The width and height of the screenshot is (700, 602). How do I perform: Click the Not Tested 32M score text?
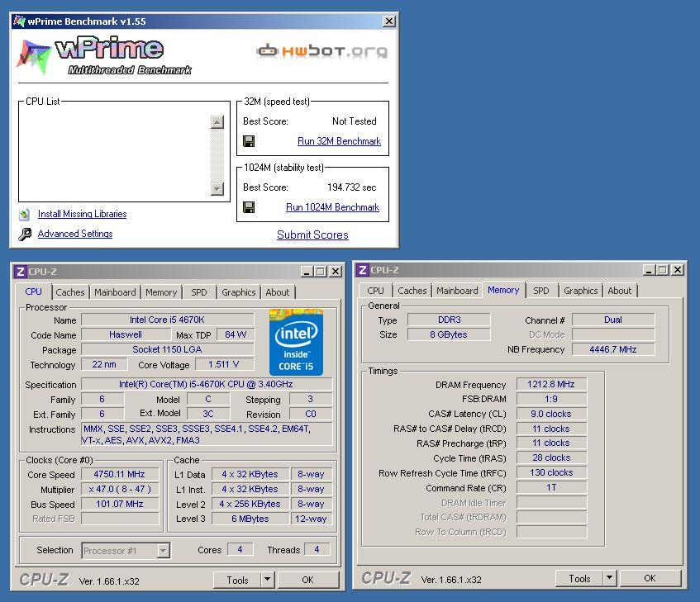pos(354,121)
